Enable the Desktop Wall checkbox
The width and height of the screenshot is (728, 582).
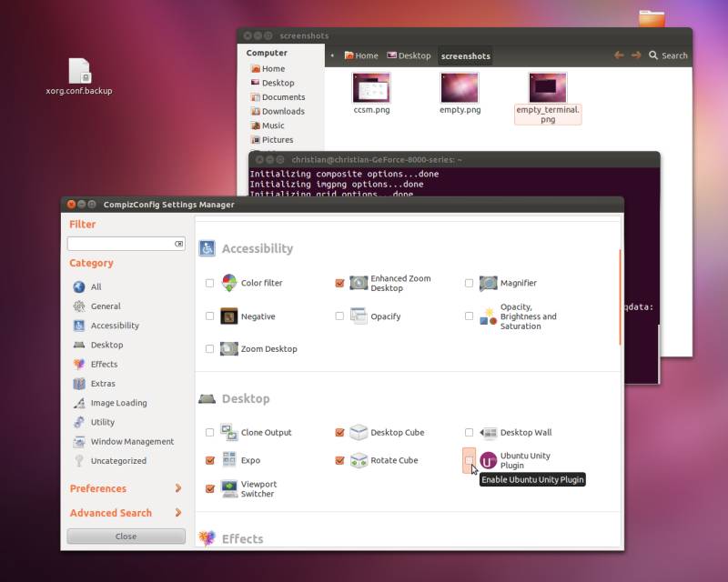[469, 432]
